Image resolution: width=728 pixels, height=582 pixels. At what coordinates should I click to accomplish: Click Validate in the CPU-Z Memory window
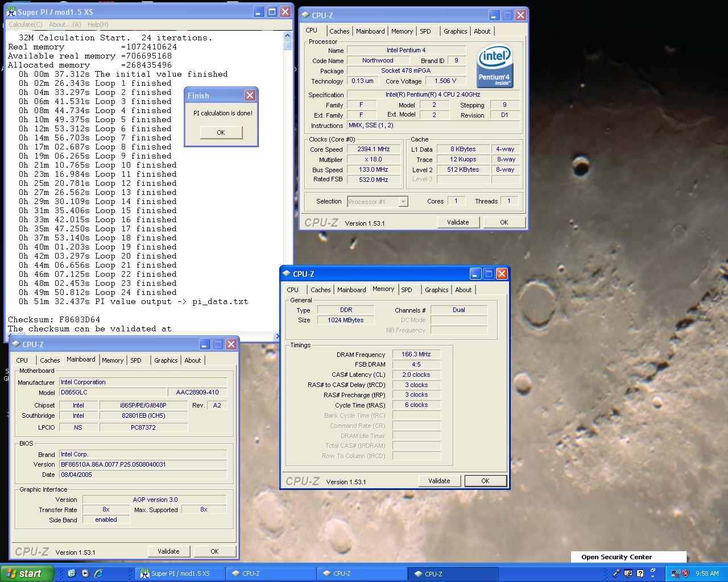(439, 481)
